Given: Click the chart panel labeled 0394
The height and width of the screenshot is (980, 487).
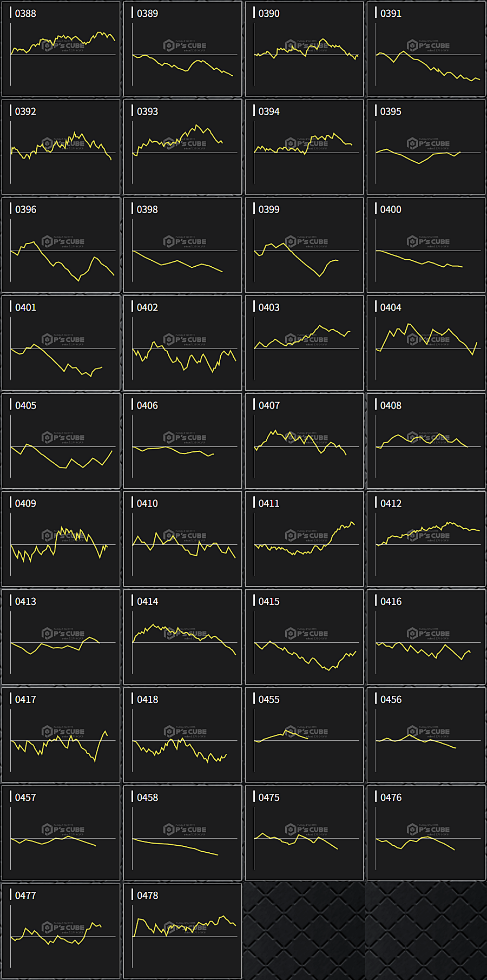Looking at the screenshot, I should tap(304, 147).
